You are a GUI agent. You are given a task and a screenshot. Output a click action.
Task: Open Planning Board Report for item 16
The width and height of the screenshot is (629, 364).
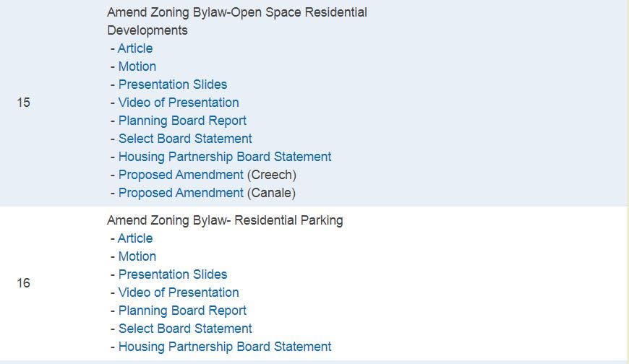click(x=182, y=311)
